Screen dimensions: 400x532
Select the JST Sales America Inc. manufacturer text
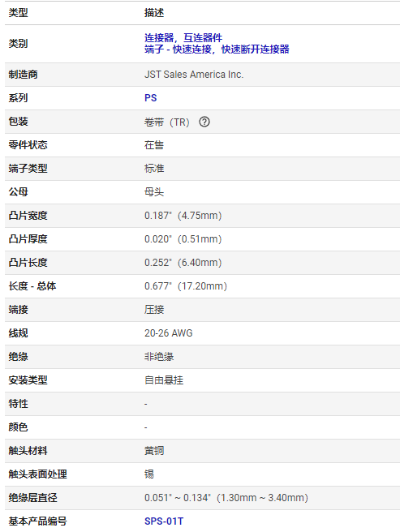click(x=194, y=75)
